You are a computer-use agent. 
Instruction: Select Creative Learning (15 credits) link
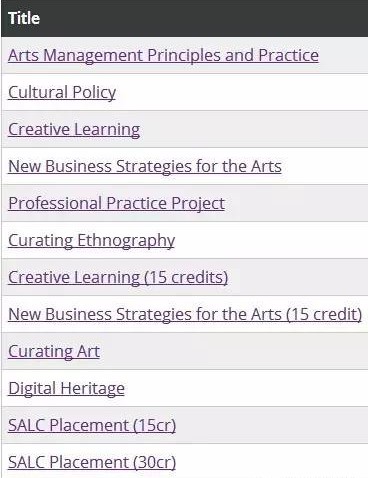point(118,277)
